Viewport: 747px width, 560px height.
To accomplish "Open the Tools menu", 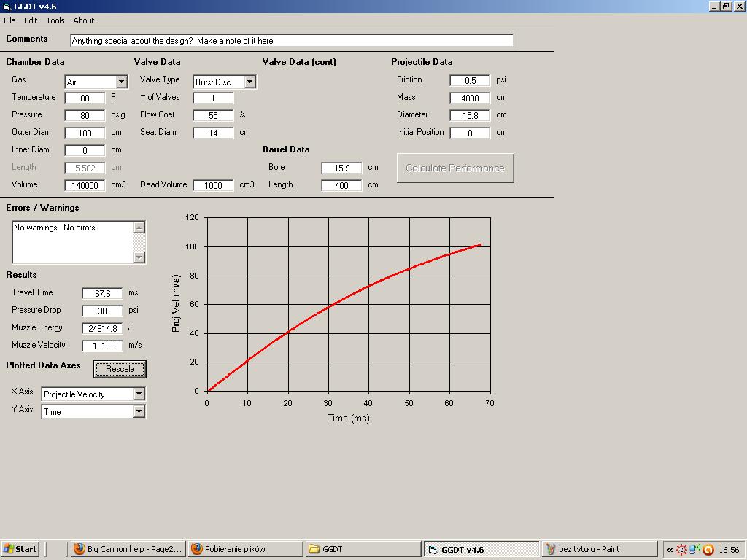I will coord(55,20).
